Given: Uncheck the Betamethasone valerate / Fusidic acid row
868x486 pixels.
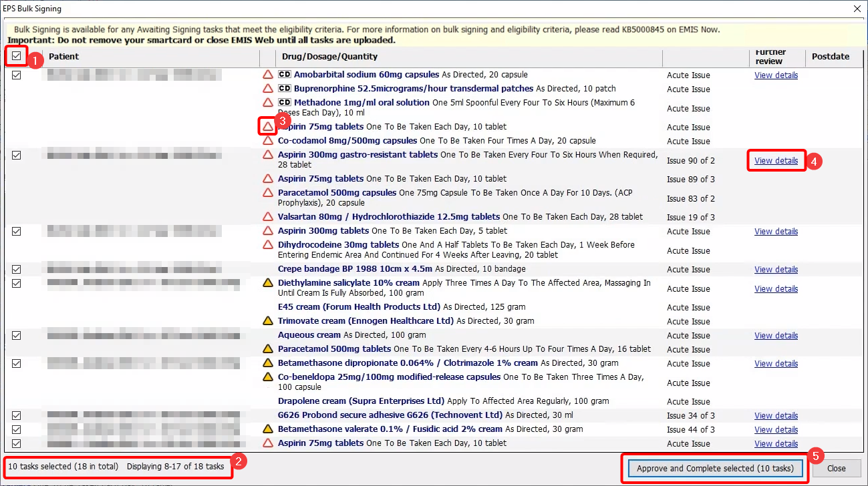Looking at the screenshot, I should 17,429.
